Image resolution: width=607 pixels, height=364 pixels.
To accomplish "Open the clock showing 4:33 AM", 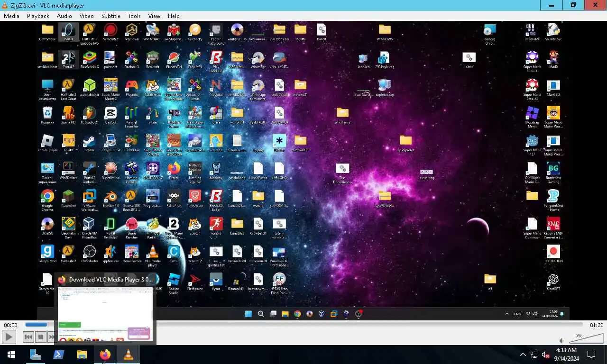I will 565,355.
